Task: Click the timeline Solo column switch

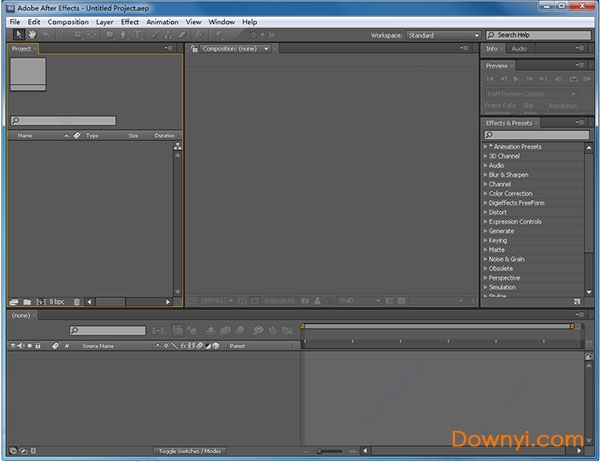Action: click(x=29, y=346)
